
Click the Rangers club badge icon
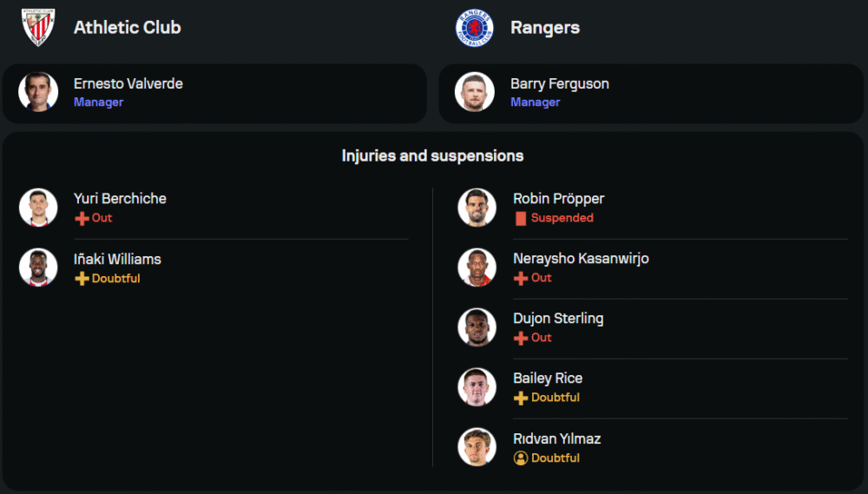point(475,27)
